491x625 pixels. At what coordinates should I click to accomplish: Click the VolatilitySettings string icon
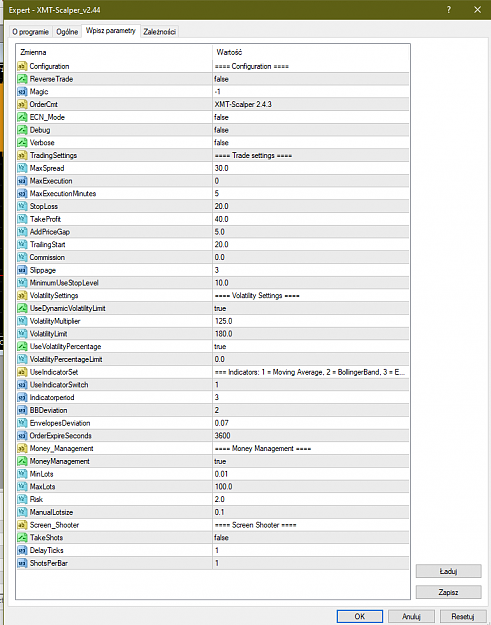[22, 295]
